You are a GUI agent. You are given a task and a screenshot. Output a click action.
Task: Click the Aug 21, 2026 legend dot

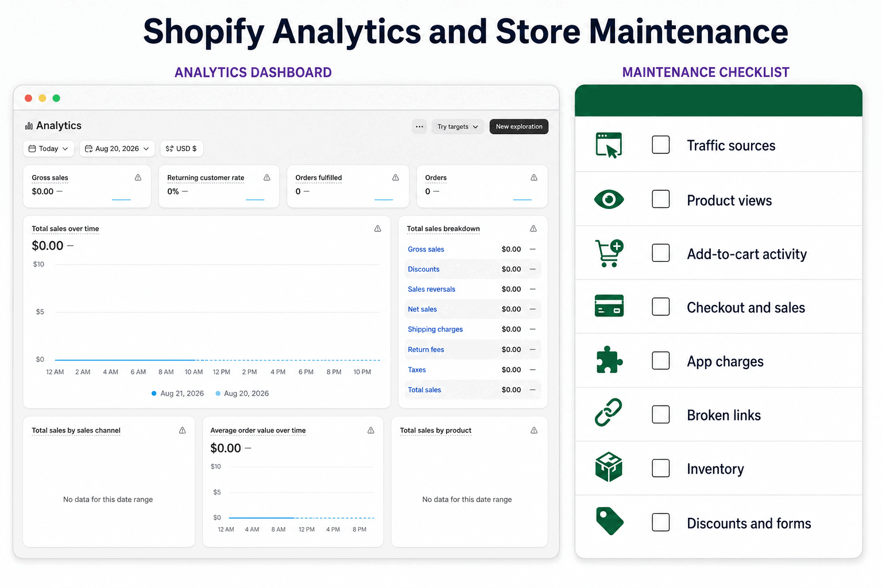point(154,393)
